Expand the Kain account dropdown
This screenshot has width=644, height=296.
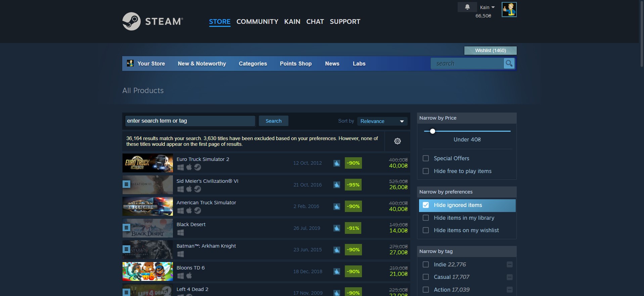click(x=487, y=7)
